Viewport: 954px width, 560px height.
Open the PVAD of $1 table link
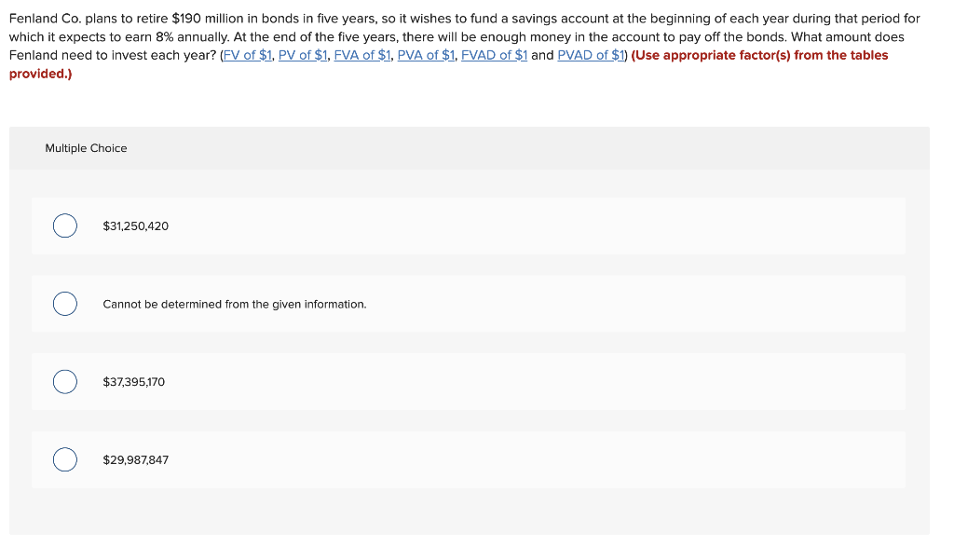(x=591, y=55)
